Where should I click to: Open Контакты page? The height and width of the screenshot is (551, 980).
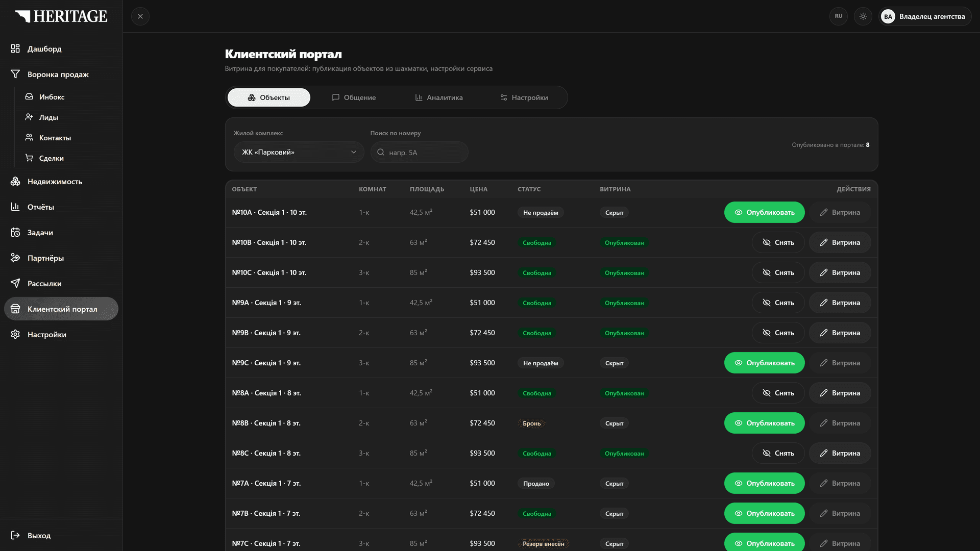pos(69,138)
